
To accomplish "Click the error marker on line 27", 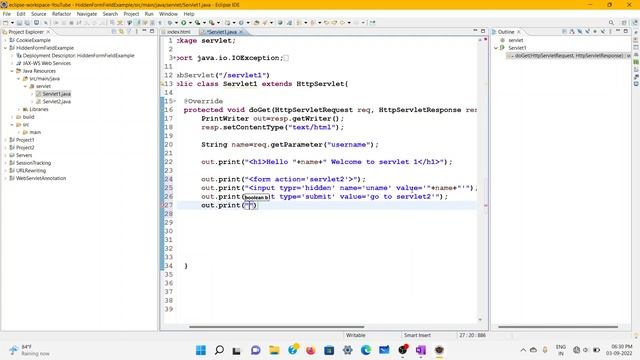I will point(163,205).
